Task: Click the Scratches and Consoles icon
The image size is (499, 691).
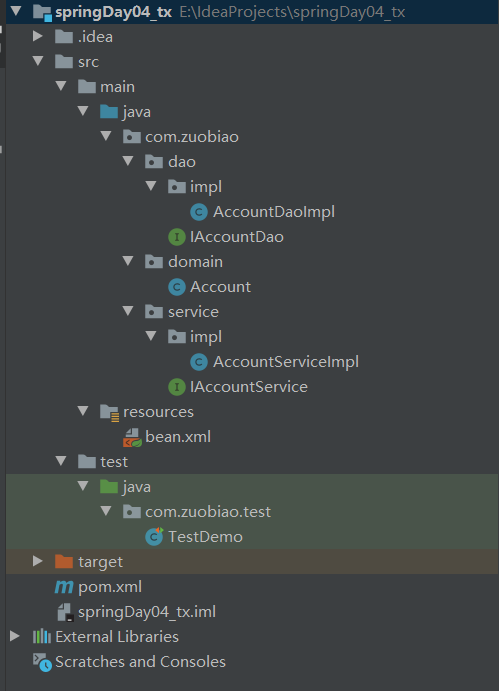Action: point(42,662)
